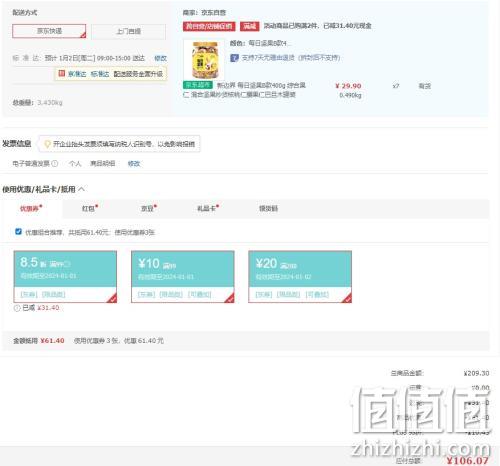The width and height of the screenshot is (500, 466).
Task: Switch to the 京豆 tab
Action: tap(149, 209)
